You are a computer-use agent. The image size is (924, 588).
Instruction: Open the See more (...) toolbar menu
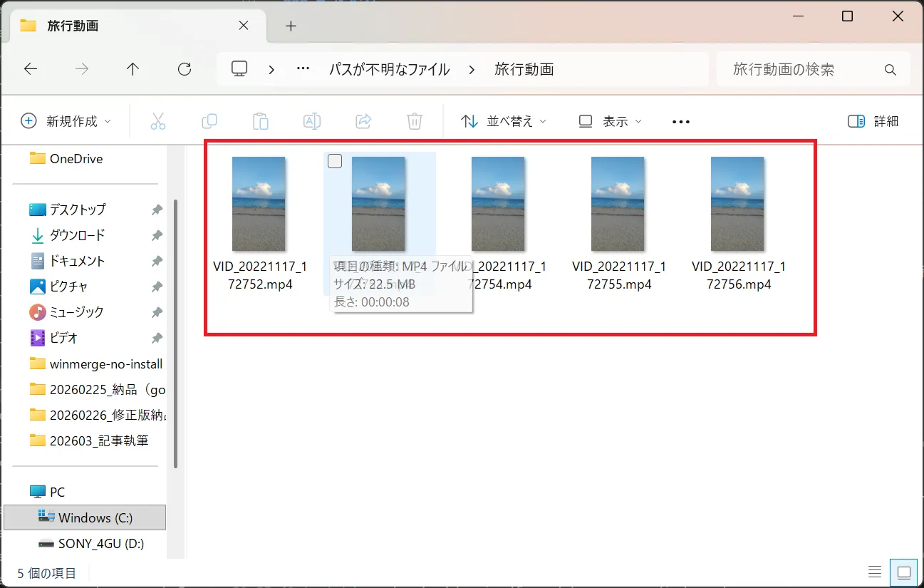pos(680,121)
